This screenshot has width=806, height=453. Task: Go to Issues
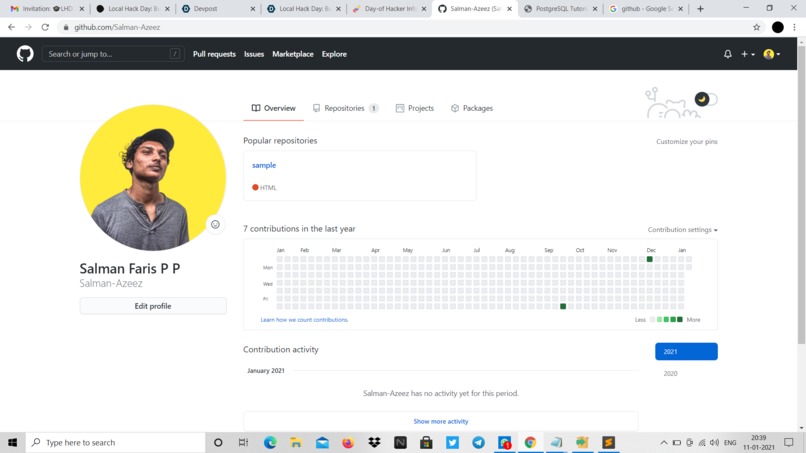point(253,54)
